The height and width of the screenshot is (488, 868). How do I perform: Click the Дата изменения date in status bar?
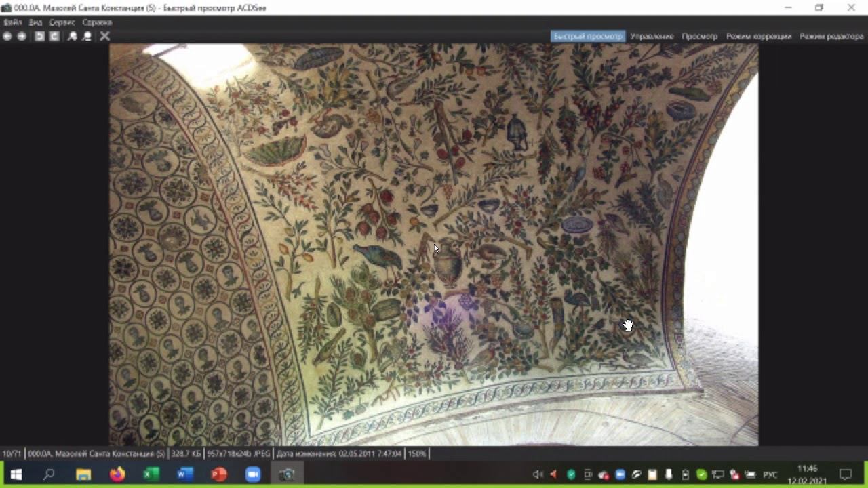(x=339, y=453)
